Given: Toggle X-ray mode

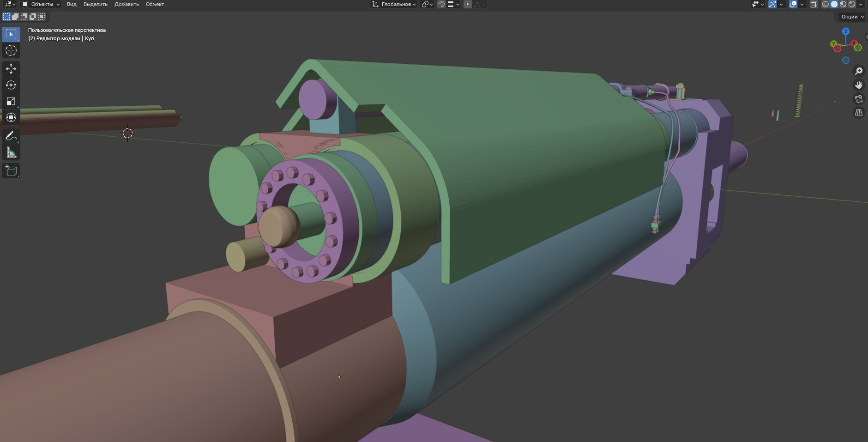Looking at the screenshot, I should coord(814,4).
